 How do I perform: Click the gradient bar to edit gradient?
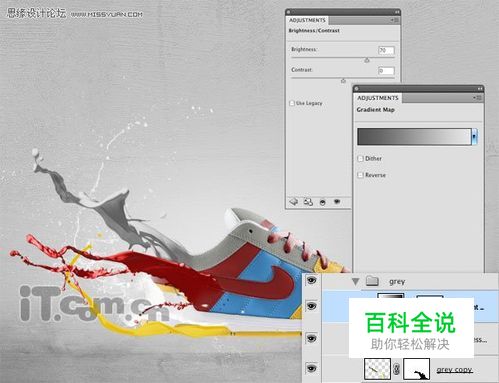(x=414, y=137)
